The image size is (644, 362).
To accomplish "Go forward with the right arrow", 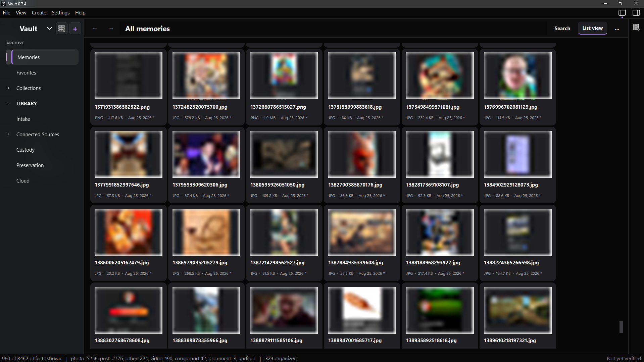I will [111, 29].
